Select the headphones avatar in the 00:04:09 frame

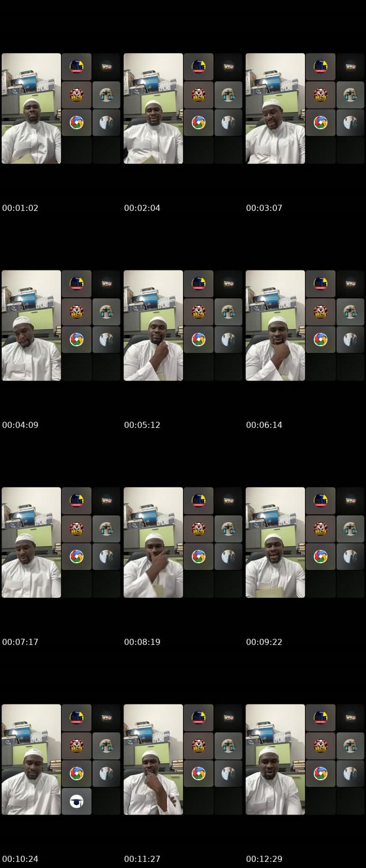coord(107,312)
